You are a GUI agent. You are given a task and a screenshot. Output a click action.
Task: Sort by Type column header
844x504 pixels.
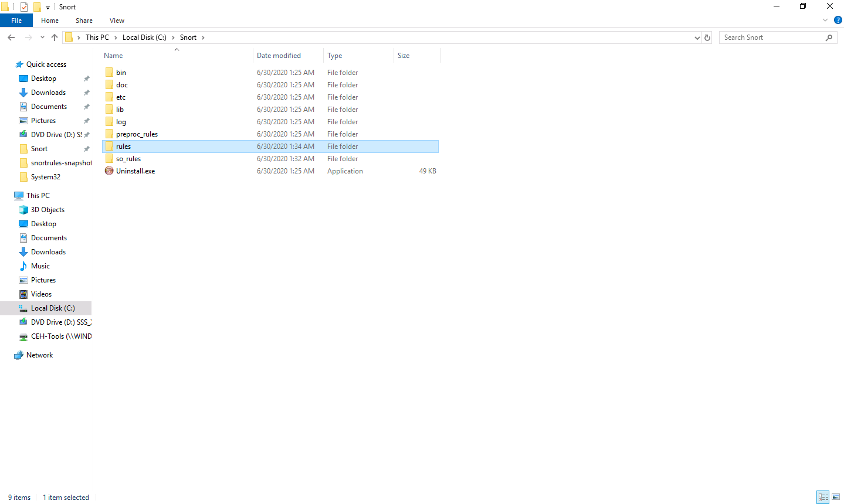[x=335, y=56]
